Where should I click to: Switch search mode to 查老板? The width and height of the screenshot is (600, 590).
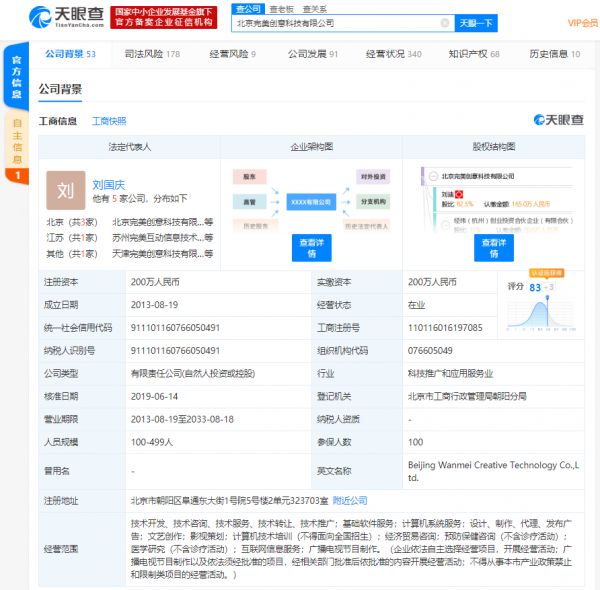pyautogui.click(x=282, y=8)
